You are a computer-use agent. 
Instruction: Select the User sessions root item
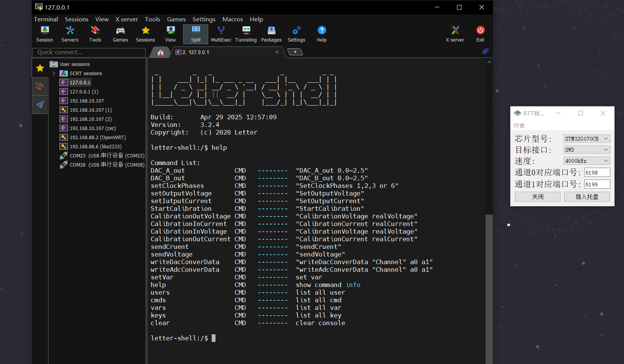pos(75,64)
